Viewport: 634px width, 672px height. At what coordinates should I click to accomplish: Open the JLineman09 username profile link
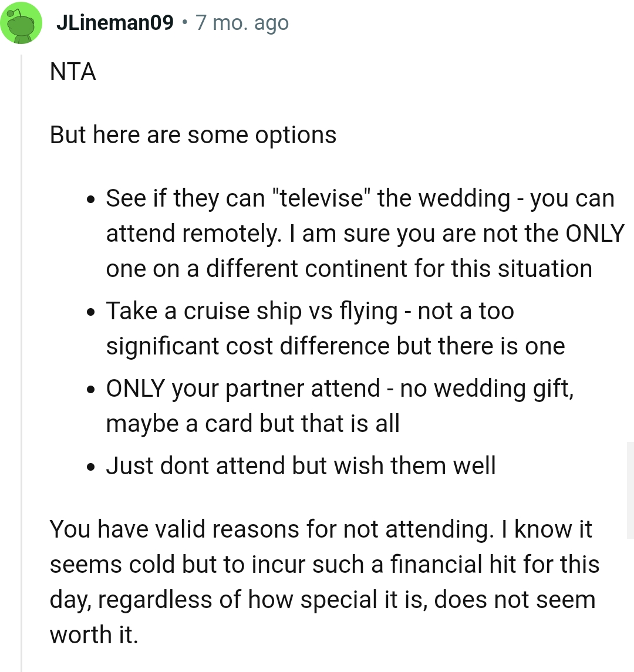click(x=115, y=23)
